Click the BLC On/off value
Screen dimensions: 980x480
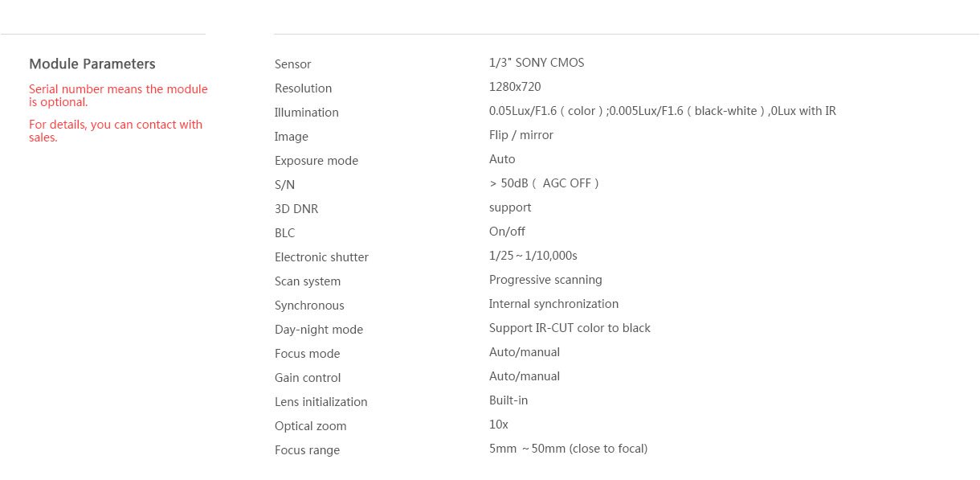coord(507,232)
